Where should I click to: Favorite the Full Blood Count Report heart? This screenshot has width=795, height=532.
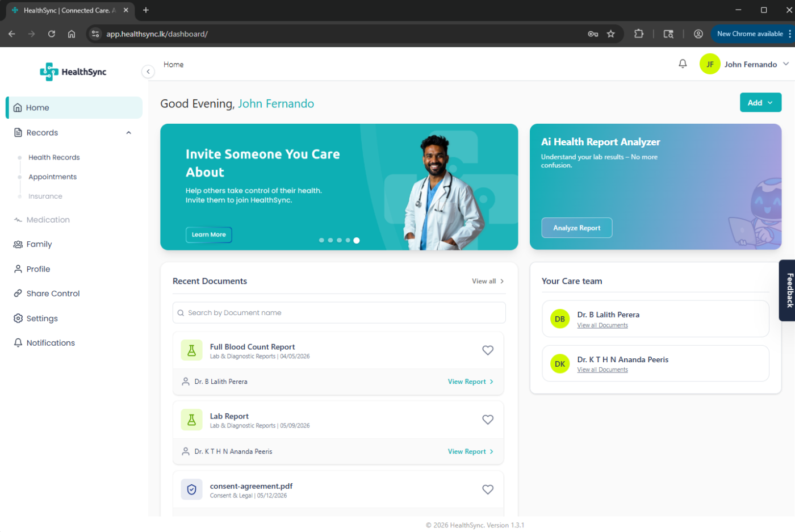point(488,350)
